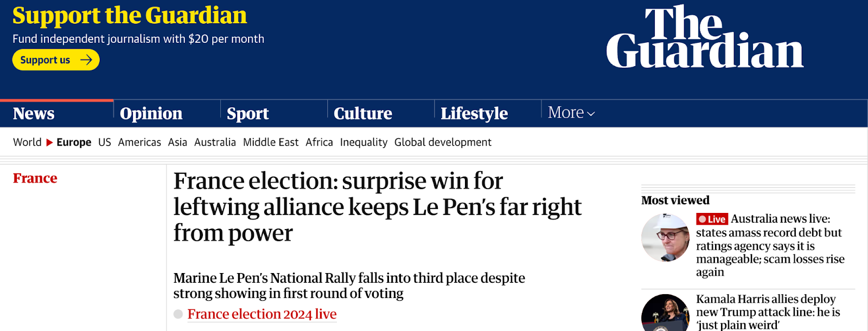Open the Global development subsection
This screenshot has width=868, height=331.
tap(443, 142)
